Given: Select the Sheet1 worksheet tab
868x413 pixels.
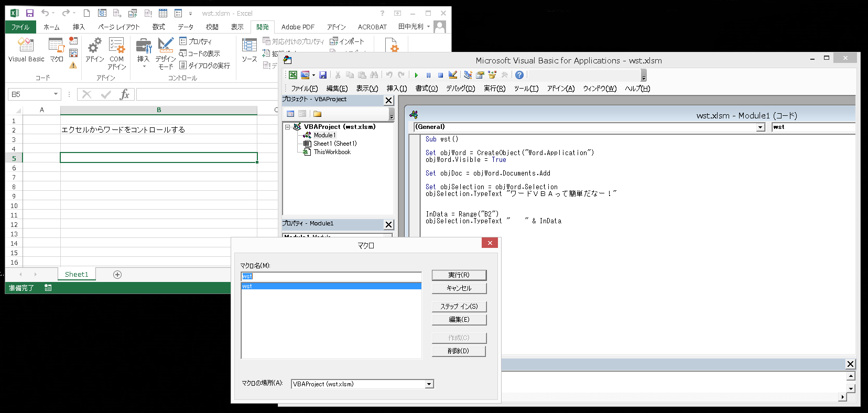Looking at the screenshot, I should (x=77, y=274).
